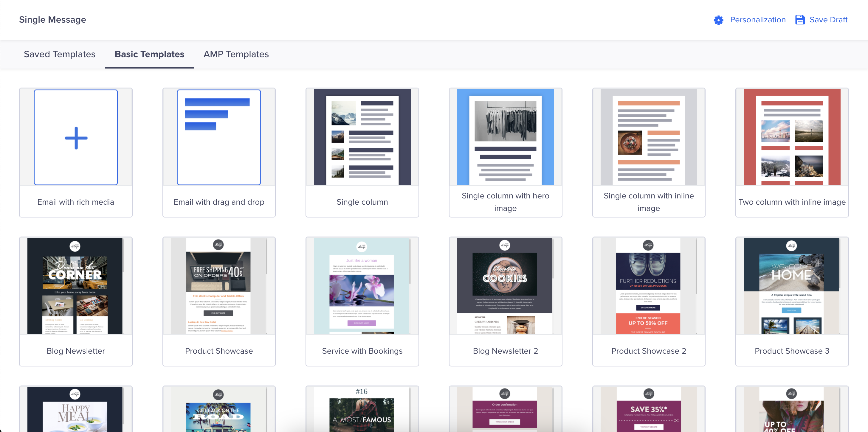Pick Single column with inline image template
Screen dimensions: 868x432
click(x=648, y=137)
